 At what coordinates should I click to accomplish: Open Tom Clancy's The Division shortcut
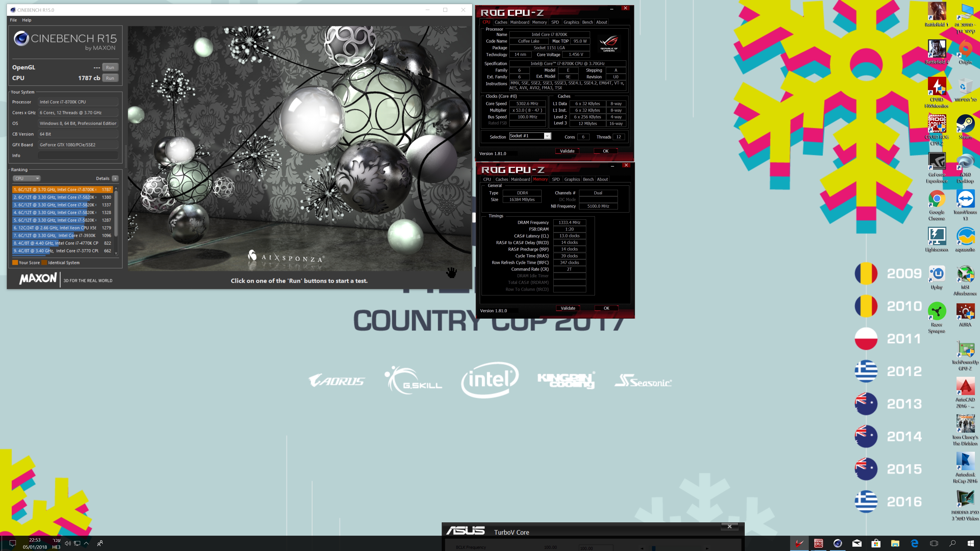pos(965,430)
